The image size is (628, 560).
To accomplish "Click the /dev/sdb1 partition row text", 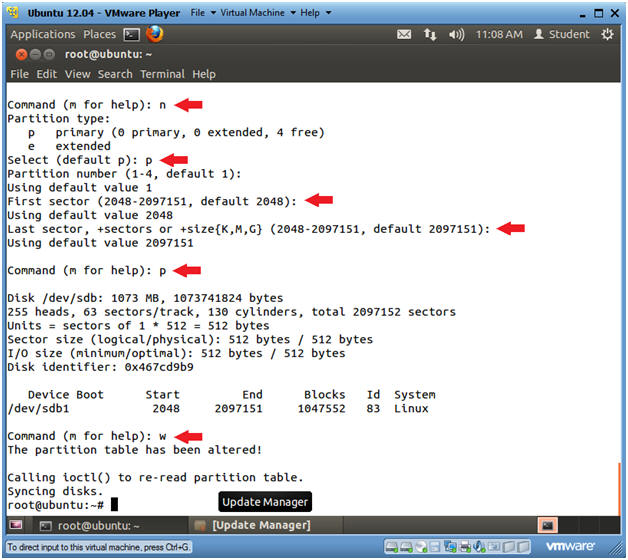I will pyautogui.click(x=218, y=409).
